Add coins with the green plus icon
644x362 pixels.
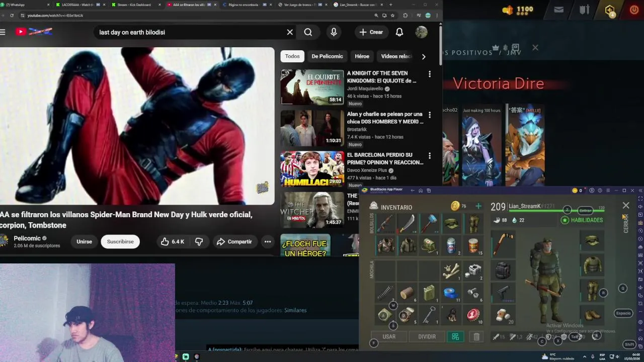click(478, 206)
